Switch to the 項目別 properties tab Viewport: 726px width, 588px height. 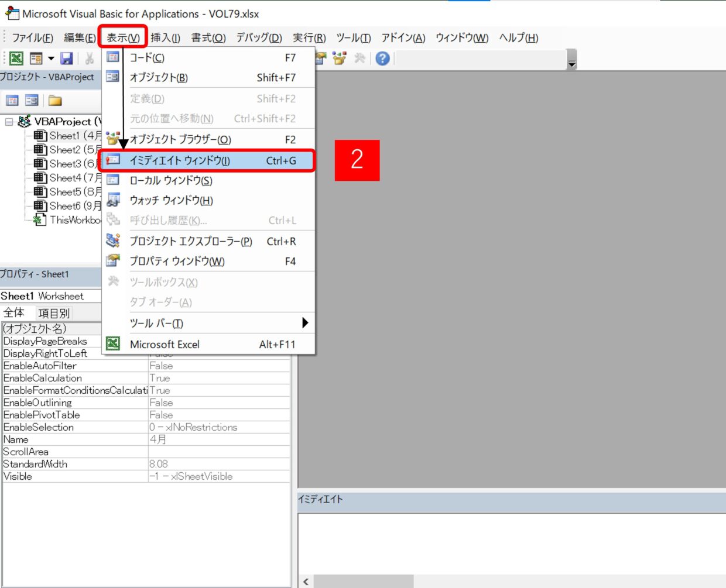pyautogui.click(x=54, y=313)
